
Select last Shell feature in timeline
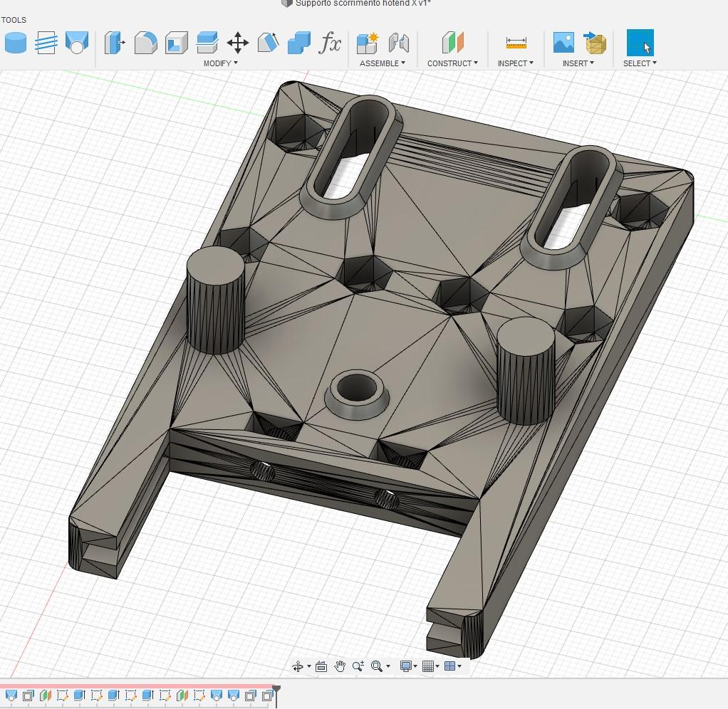tap(267, 695)
